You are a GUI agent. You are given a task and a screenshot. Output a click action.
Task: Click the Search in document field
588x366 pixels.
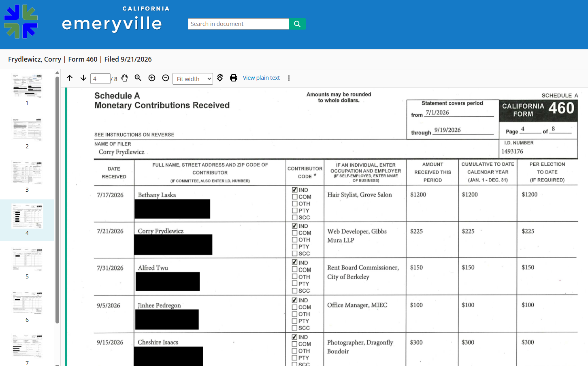[x=239, y=24]
